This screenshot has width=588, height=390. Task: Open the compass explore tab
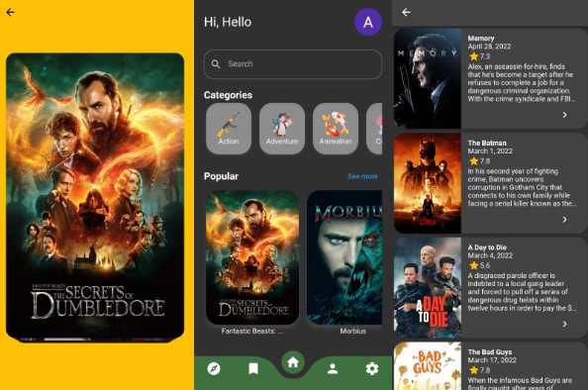(x=214, y=368)
